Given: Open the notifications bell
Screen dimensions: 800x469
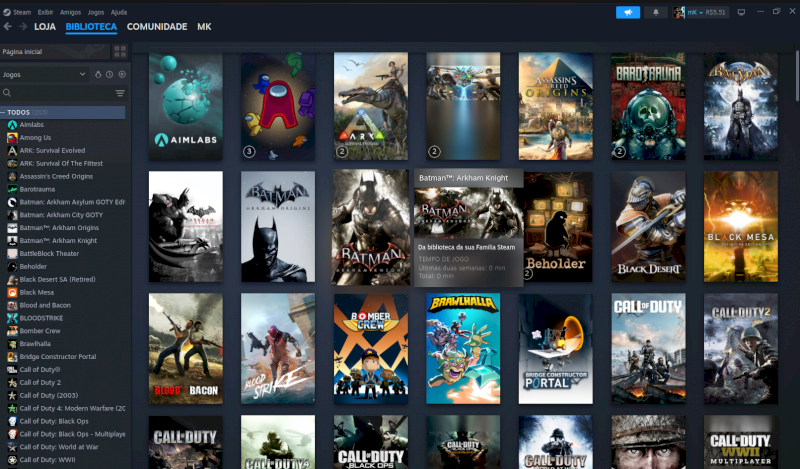Looking at the screenshot, I should pyautogui.click(x=656, y=12).
